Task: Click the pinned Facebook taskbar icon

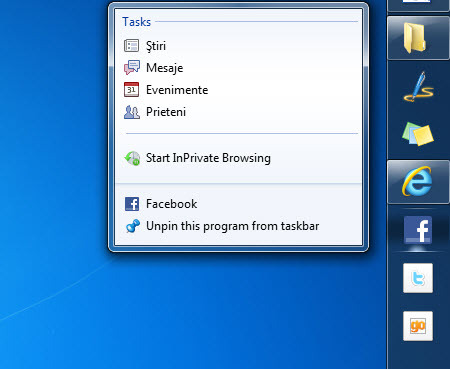Action: tap(418, 230)
